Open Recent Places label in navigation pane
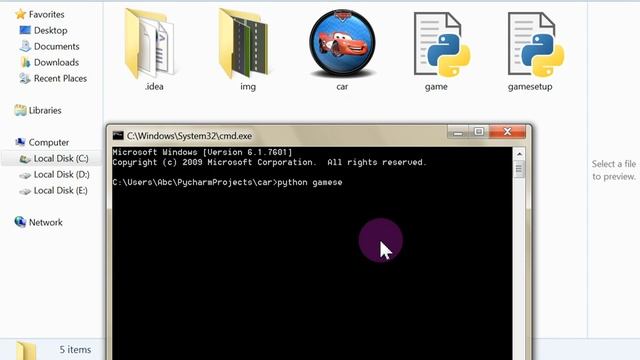 [x=60, y=78]
